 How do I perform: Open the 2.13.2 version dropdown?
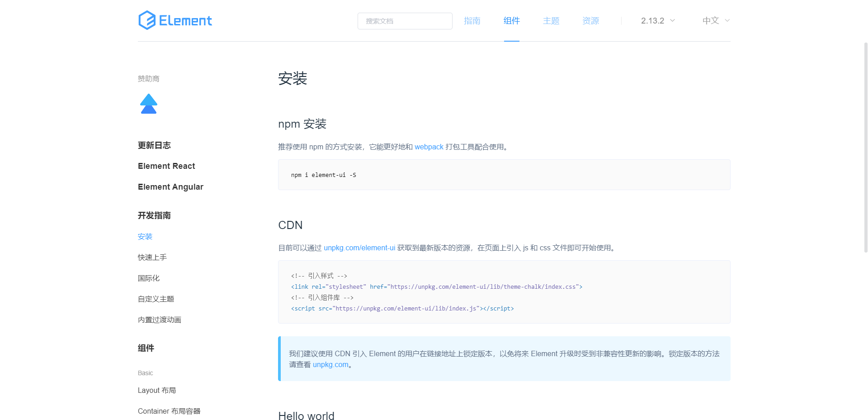657,21
